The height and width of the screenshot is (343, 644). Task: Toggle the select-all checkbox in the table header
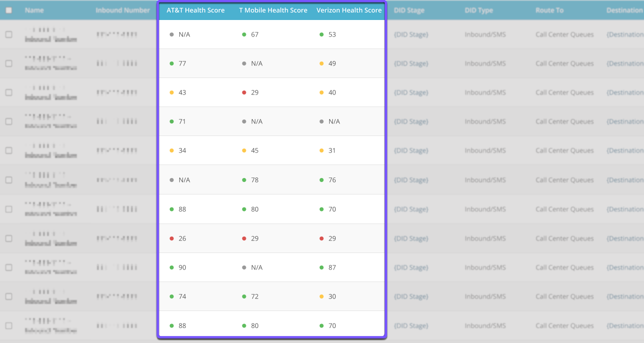tap(8, 10)
